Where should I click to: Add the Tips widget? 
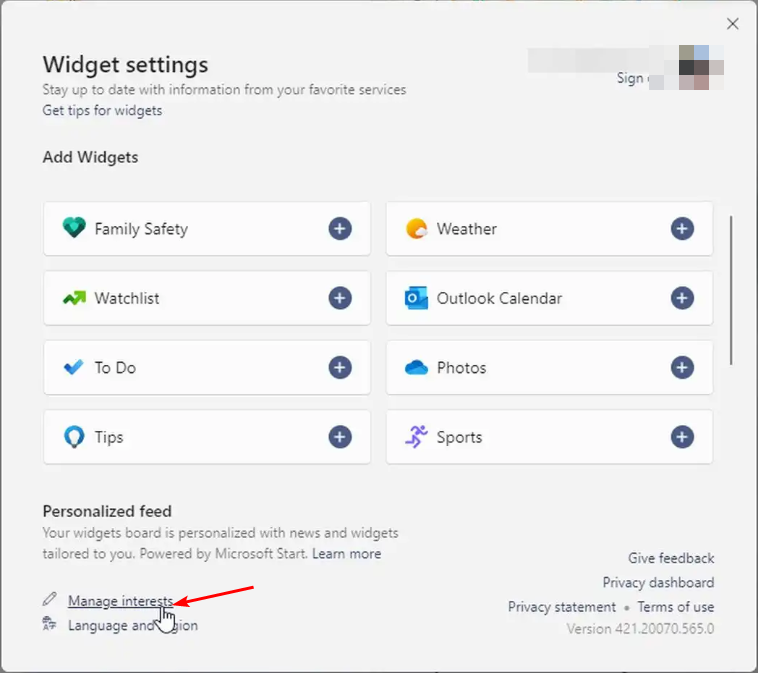pos(340,437)
